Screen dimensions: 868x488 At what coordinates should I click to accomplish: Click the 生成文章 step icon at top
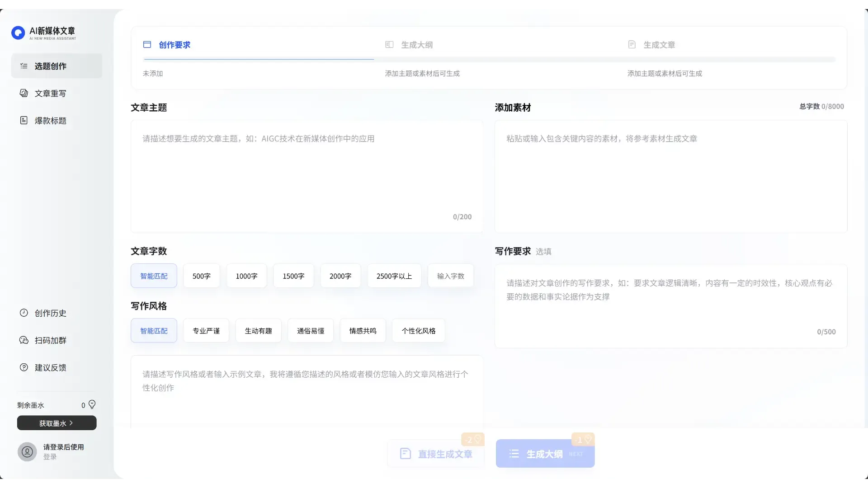point(632,44)
